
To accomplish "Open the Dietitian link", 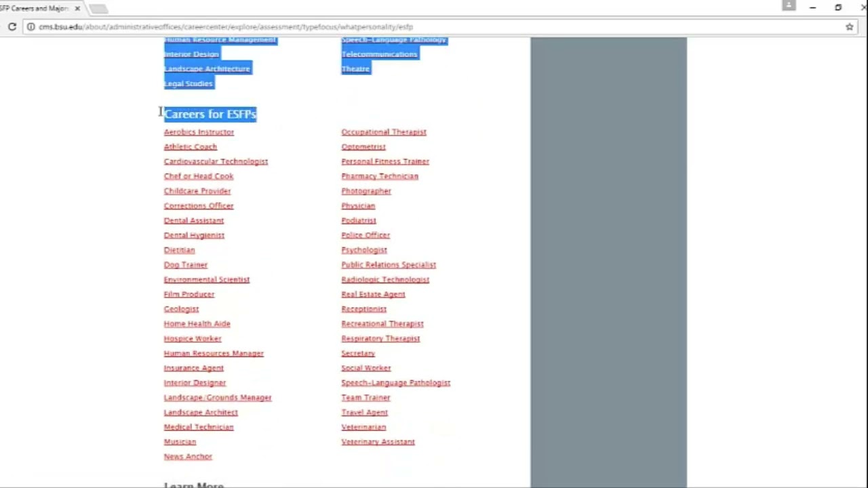I will point(179,250).
